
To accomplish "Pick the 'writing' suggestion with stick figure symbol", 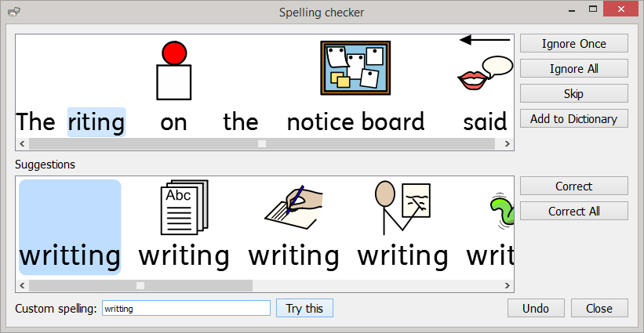I will pos(402,226).
